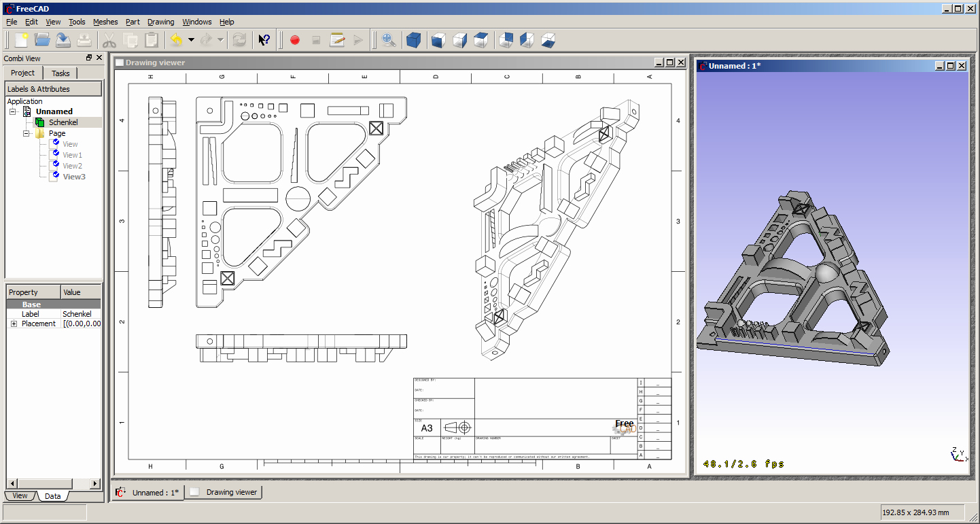Click the scissors Cut icon
Screen dimensions: 980x524
point(109,40)
